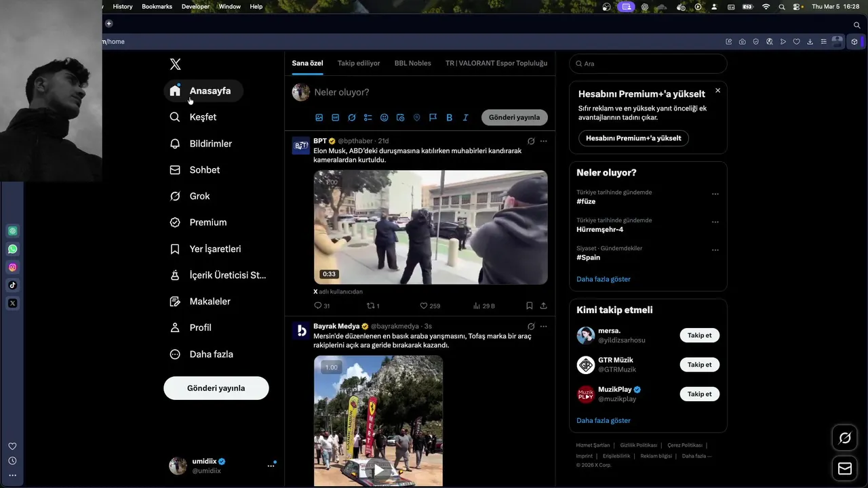Reply to the BPT Elon Musk post

pos(321,306)
